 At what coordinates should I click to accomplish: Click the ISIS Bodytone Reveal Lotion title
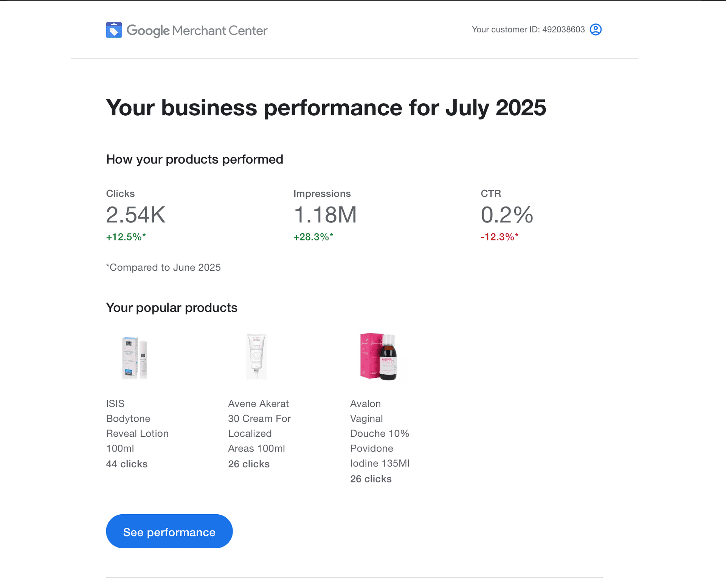coord(137,426)
